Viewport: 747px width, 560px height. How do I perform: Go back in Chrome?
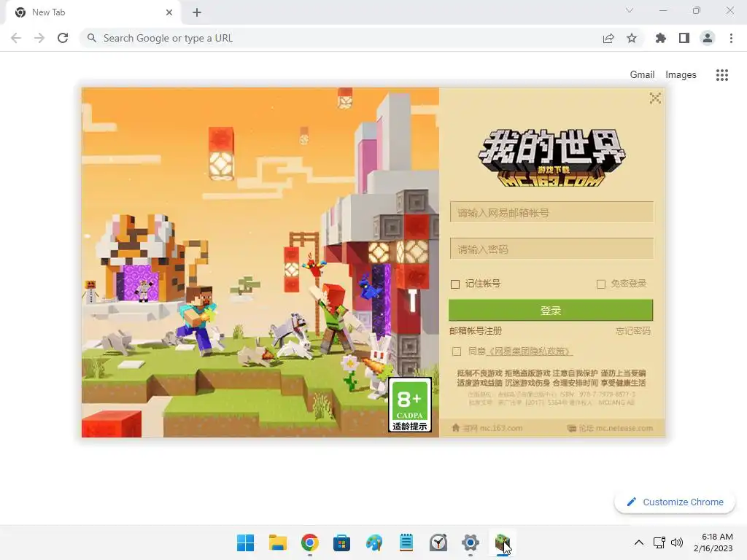tap(16, 38)
